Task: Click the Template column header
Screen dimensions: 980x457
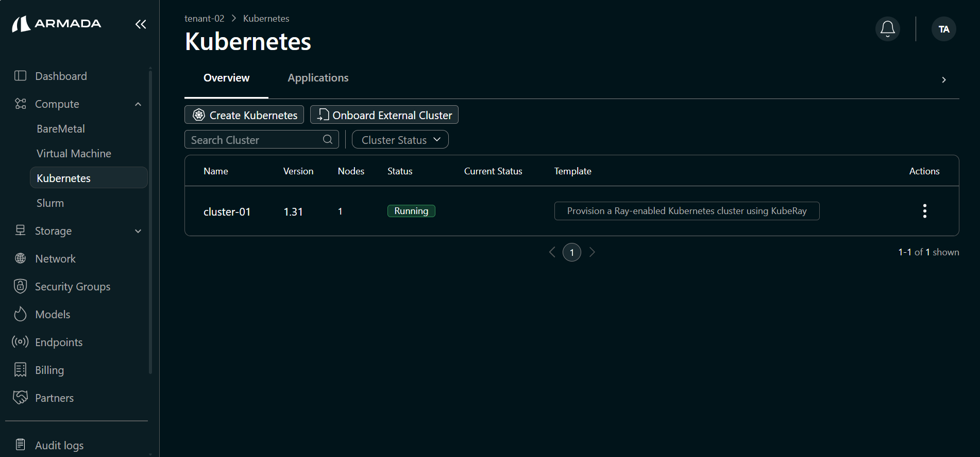Action: pyautogui.click(x=572, y=171)
